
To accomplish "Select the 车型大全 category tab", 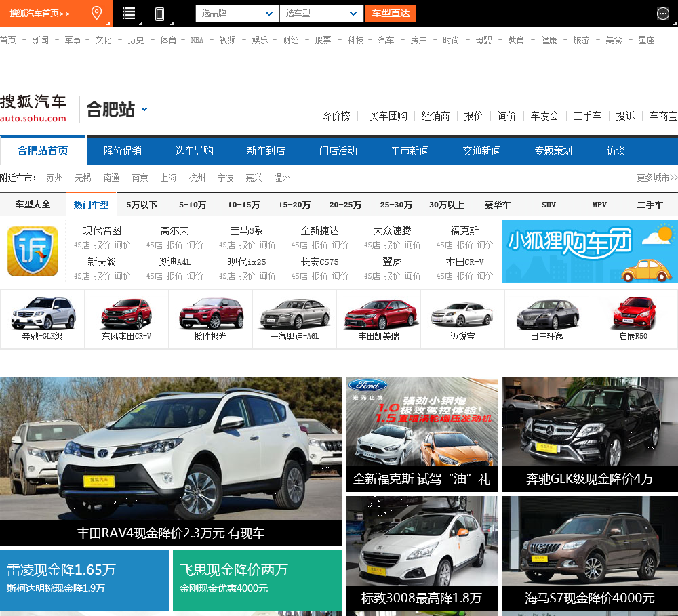I will point(33,205).
